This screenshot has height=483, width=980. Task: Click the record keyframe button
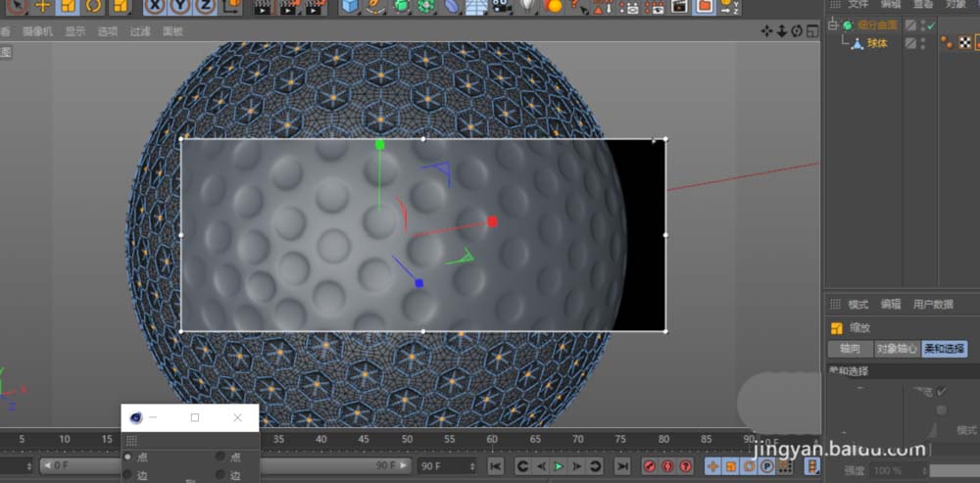click(649, 465)
